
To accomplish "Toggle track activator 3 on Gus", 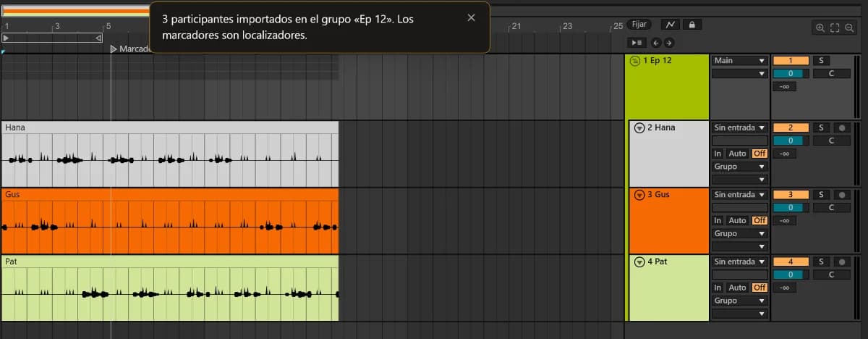I will (x=791, y=195).
